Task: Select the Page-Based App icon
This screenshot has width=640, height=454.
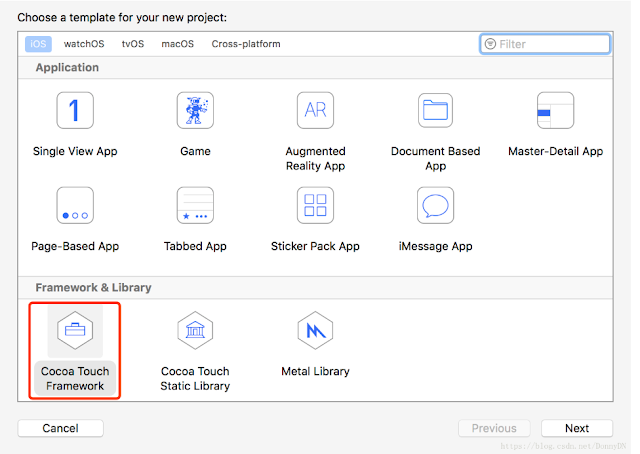Action: click(x=75, y=205)
